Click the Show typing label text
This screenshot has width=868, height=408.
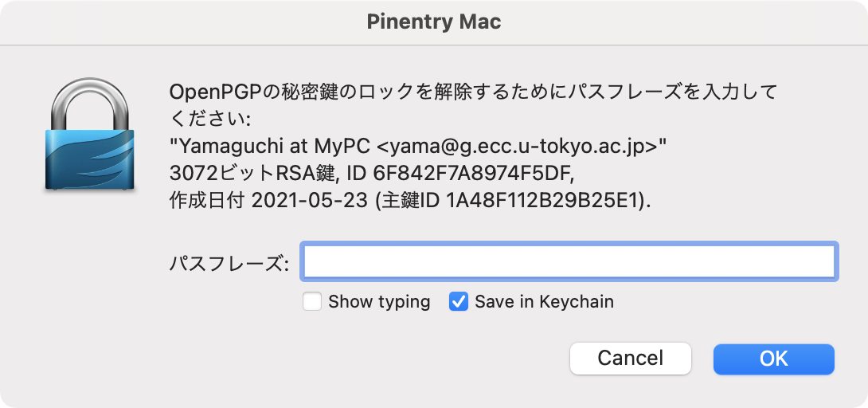[x=379, y=302]
